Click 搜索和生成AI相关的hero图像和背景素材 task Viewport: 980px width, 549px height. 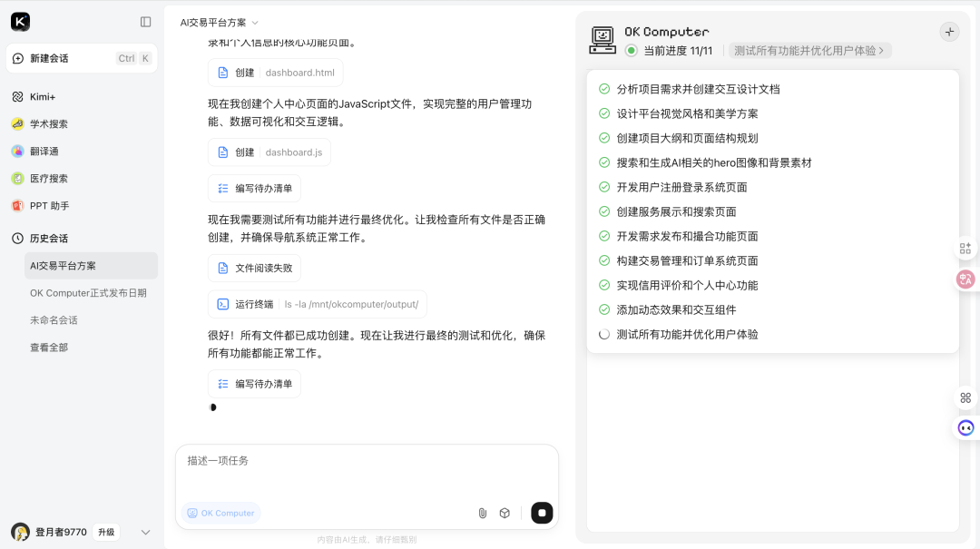[x=714, y=163]
